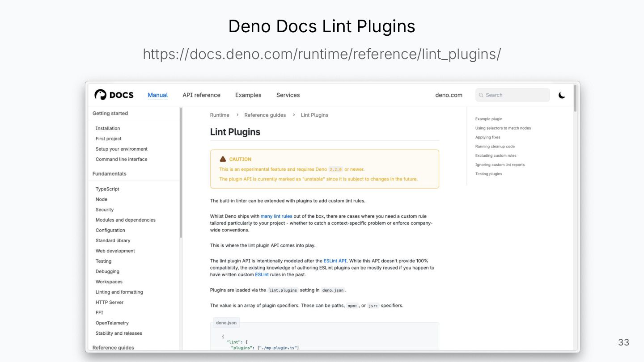Go to Configuration page

pos(110,230)
